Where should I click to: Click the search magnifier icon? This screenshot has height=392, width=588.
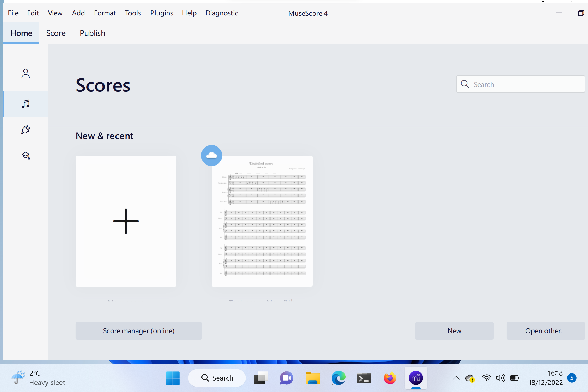[465, 84]
